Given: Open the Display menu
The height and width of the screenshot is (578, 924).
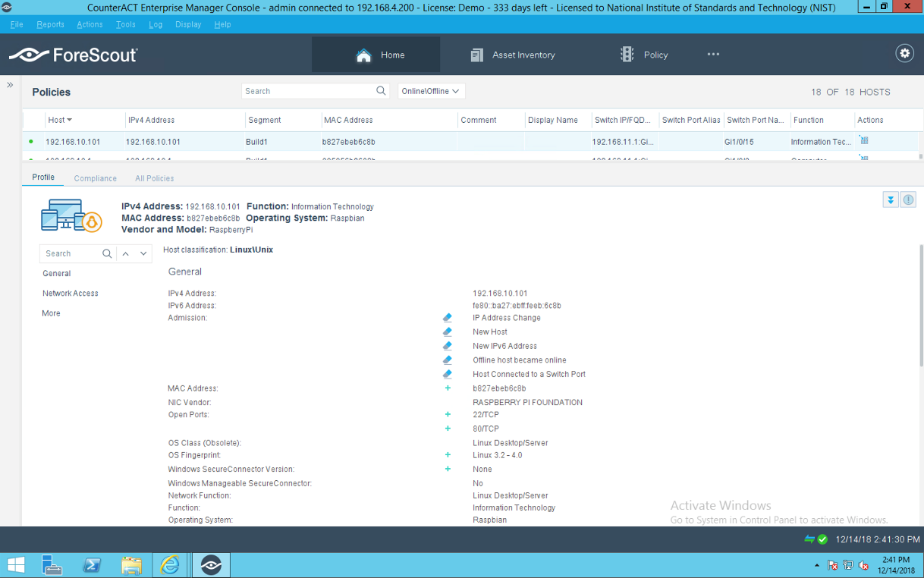Looking at the screenshot, I should 188,24.
